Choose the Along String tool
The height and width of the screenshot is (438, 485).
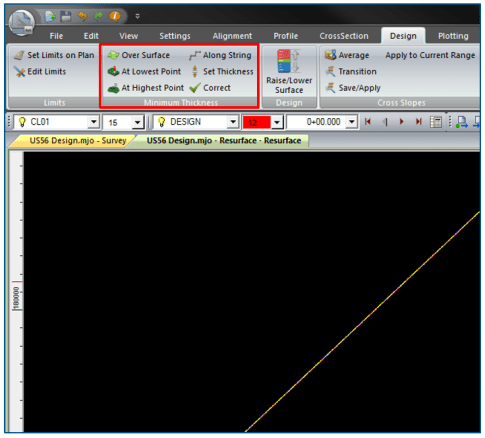220,55
